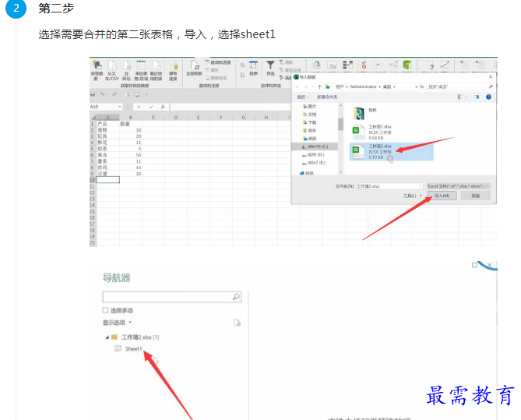Click the preview pane icon in import dialog
Image resolution: width=521 pixels, height=420 pixels.
click(x=477, y=97)
